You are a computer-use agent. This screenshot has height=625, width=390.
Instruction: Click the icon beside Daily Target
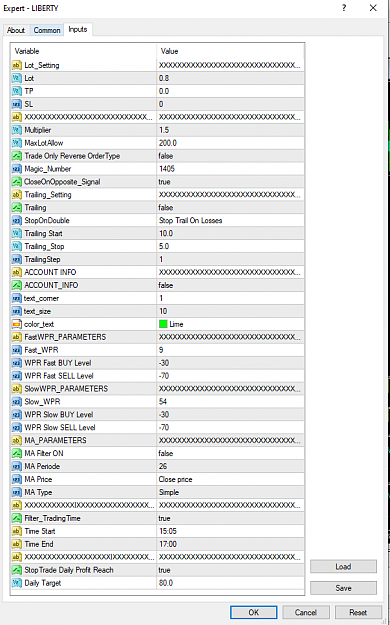pos(17,583)
